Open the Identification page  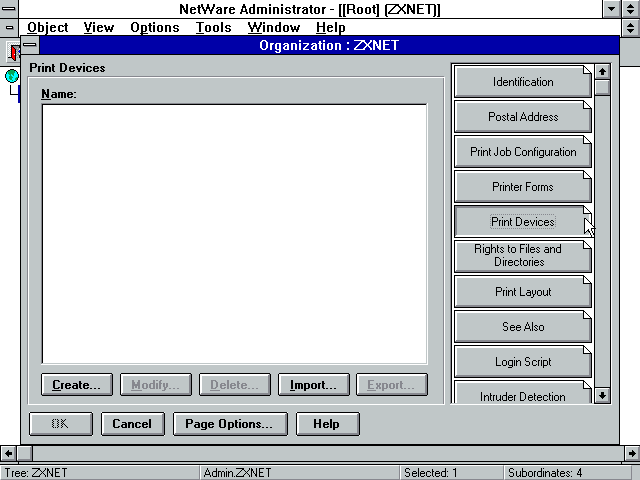click(522, 82)
